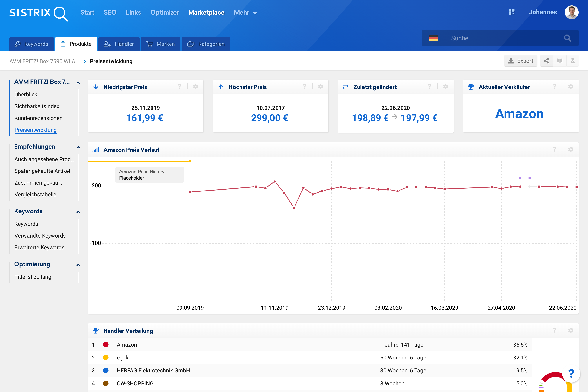
Task: Open gear settings of Amazon Preis Verlauf chart
Action: pos(571,150)
